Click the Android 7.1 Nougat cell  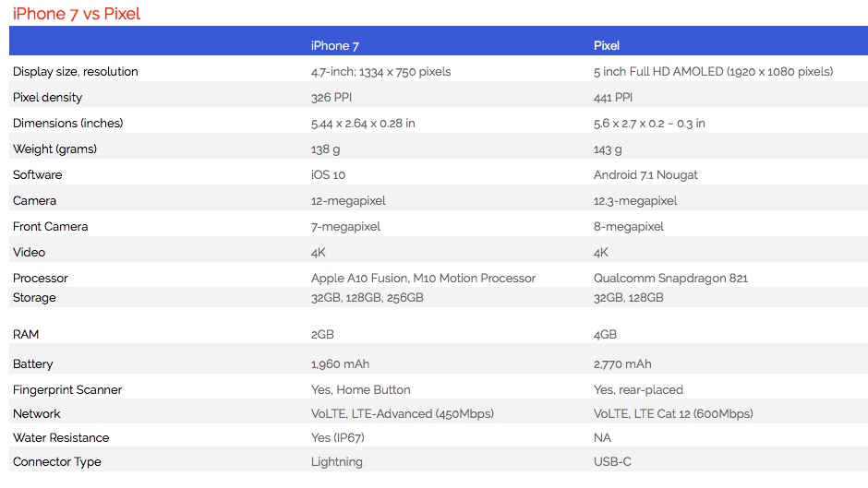(646, 174)
